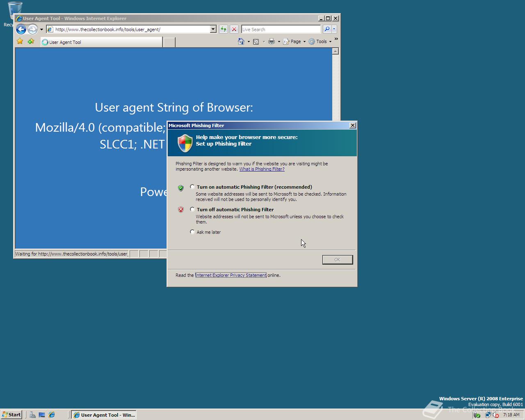Click the muted volume tray icon
This screenshot has width=525, height=420.
[x=495, y=415]
